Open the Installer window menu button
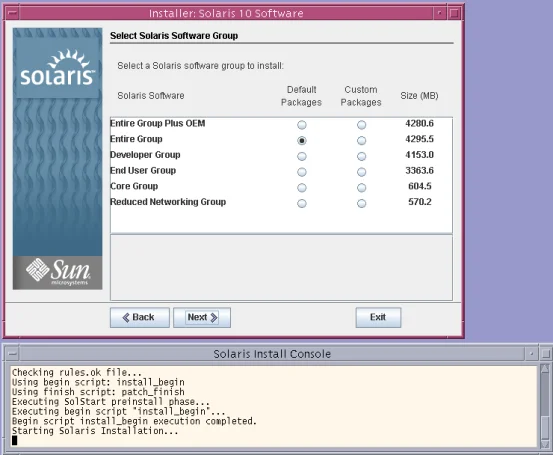 (12, 13)
